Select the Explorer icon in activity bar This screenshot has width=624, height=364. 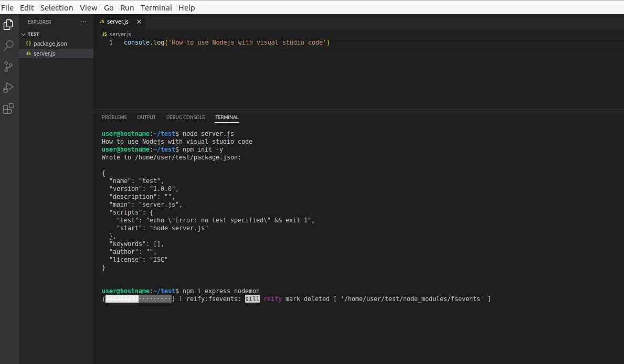pos(8,24)
